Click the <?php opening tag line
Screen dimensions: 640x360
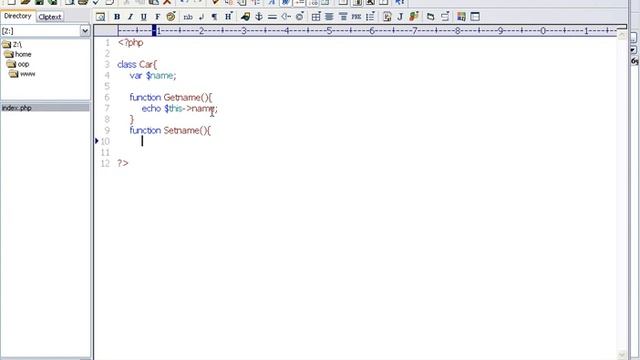point(131,42)
